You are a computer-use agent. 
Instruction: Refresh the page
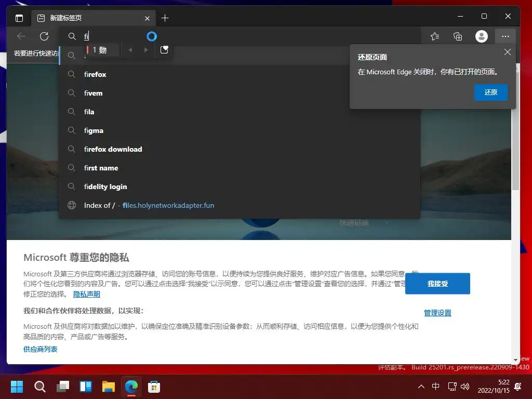click(44, 36)
